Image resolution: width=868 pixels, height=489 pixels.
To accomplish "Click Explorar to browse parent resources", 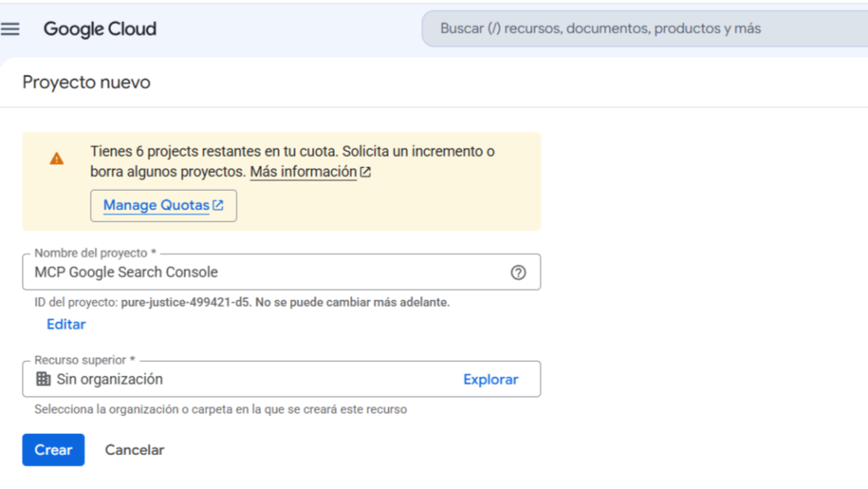I will (x=491, y=380).
